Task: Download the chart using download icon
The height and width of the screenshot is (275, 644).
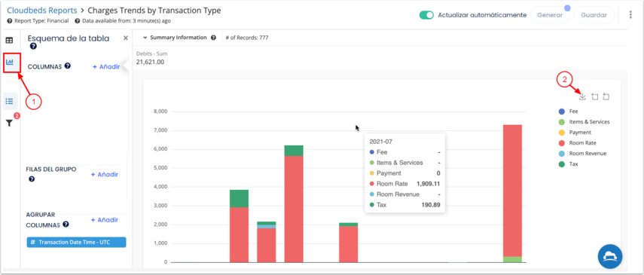Action: tap(582, 96)
